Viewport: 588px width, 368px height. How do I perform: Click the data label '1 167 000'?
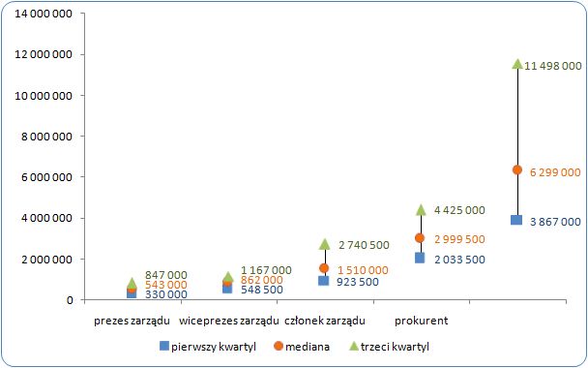pyautogui.click(x=266, y=270)
